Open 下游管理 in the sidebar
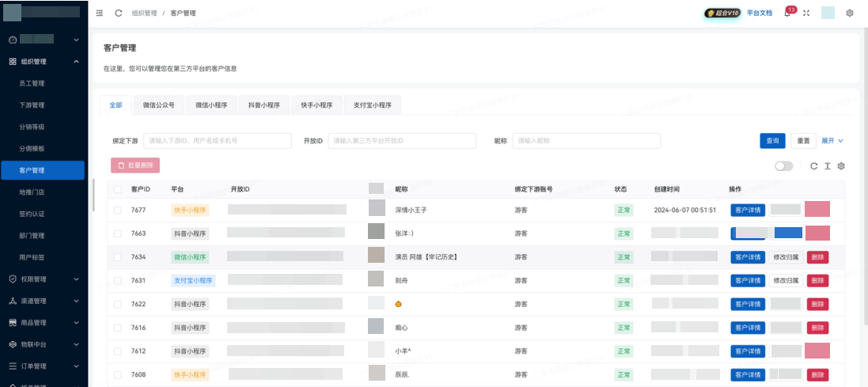868x387 pixels. [32, 105]
